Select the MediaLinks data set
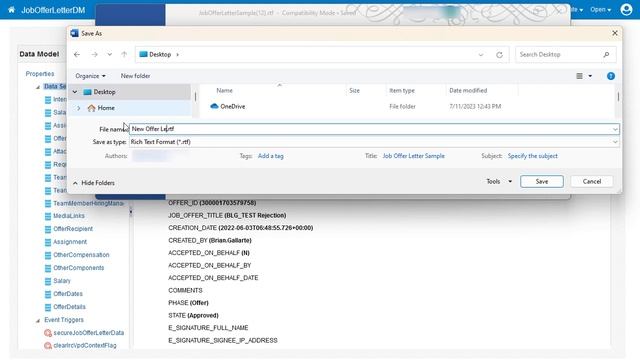The width and height of the screenshot is (640, 360). (69, 216)
